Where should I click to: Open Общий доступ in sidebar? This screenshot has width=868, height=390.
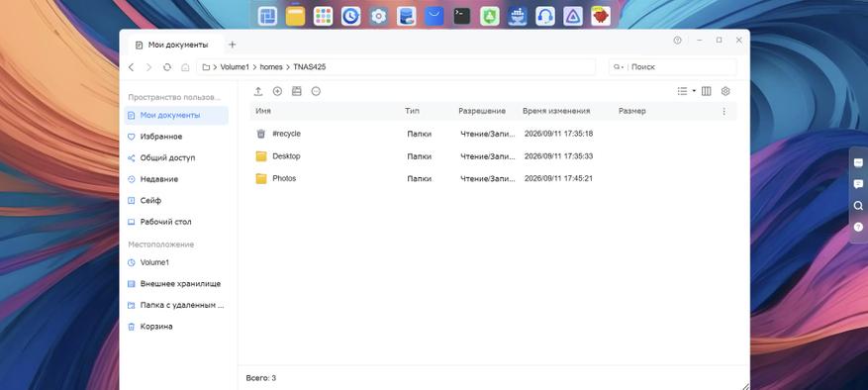click(177, 158)
